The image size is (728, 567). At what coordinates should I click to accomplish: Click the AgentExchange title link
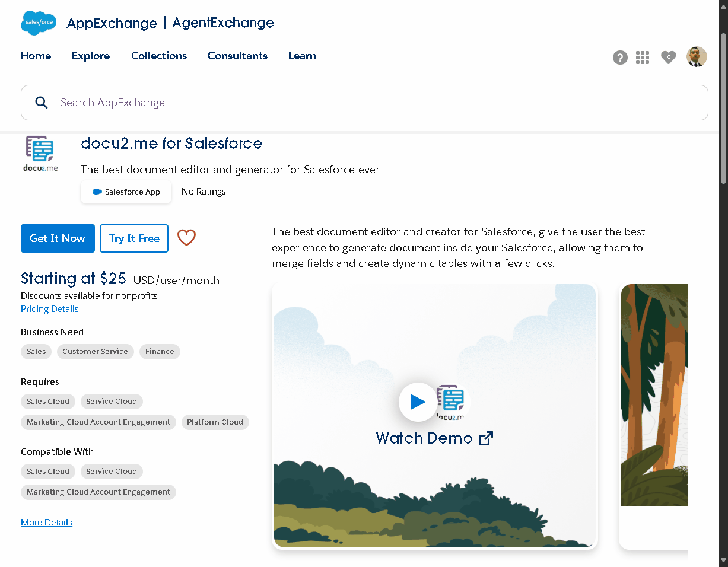tap(223, 23)
